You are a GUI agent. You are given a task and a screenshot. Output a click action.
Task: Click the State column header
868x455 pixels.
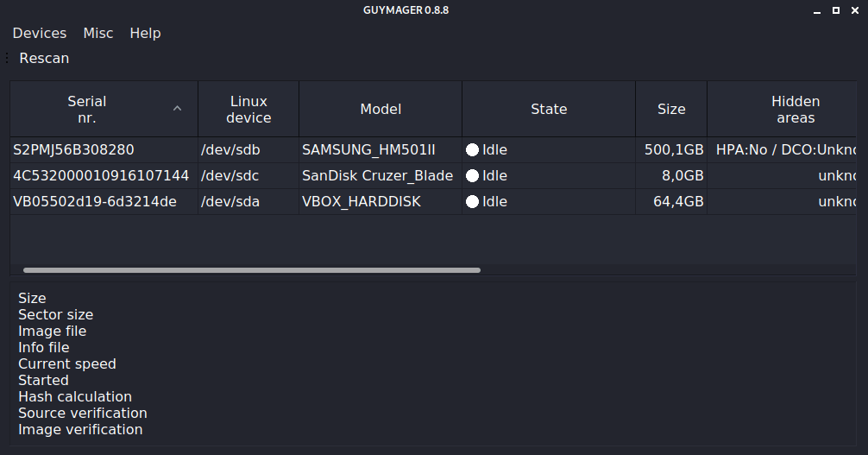[549, 110]
